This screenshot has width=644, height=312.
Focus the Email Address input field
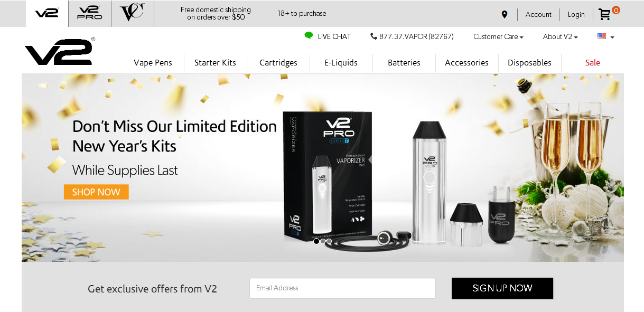pos(342,288)
